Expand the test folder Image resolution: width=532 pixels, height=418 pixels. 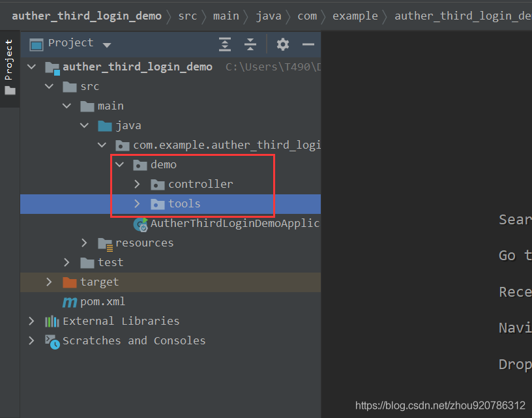(66, 263)
